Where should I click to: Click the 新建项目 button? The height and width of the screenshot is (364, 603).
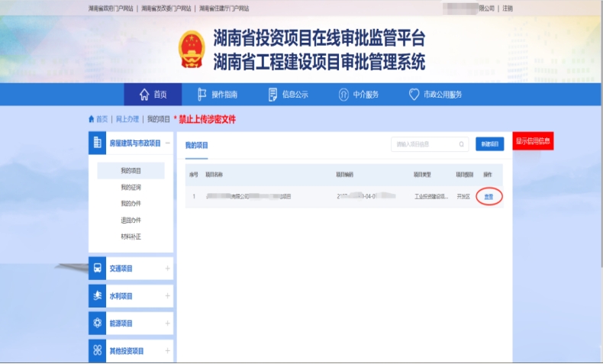click(x=489, y=144)
